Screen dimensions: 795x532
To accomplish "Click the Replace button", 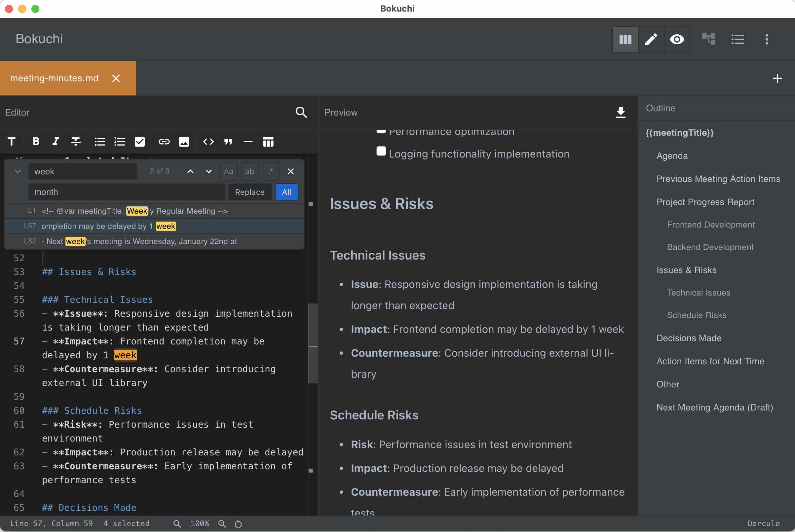I will point(249,192).
